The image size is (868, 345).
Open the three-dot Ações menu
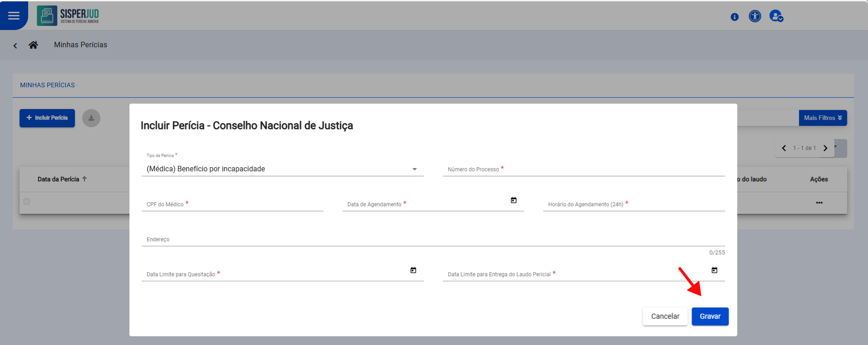[x=819, y=203]
